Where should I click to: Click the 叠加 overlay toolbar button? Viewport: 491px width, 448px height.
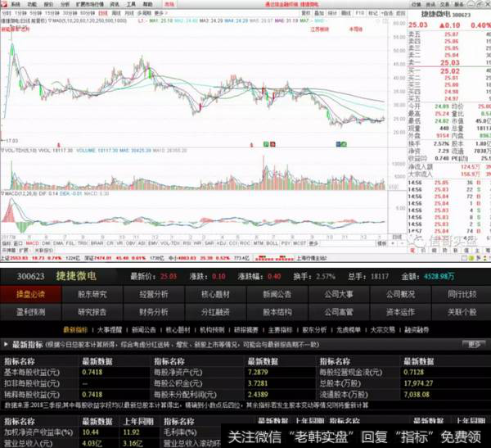[x=319, y=13]
